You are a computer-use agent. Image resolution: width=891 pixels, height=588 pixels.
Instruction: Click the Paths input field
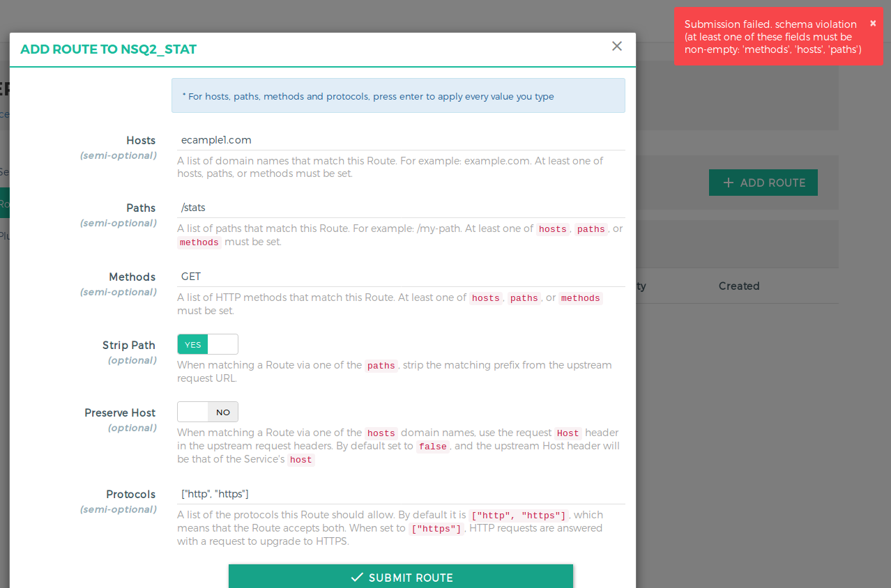(401, 207)
